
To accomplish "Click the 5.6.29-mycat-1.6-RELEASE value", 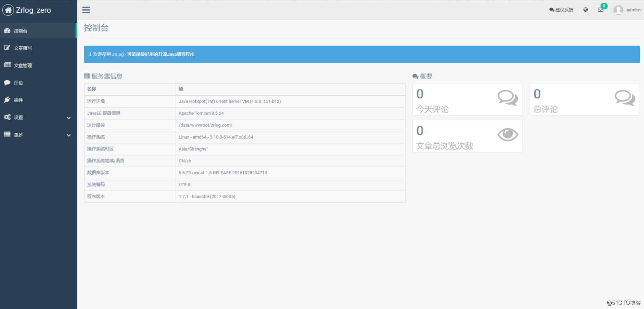I will [x=223, y=173].
